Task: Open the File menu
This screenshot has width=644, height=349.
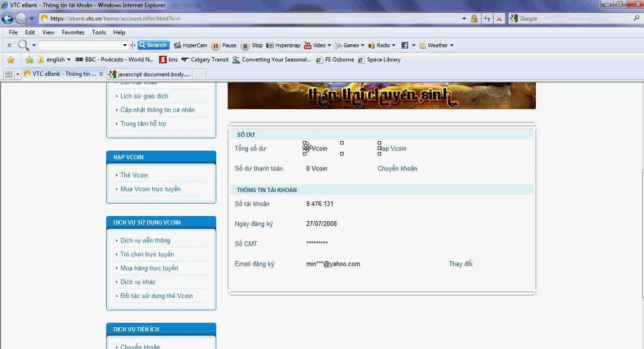Action: [x=14, y=32]
